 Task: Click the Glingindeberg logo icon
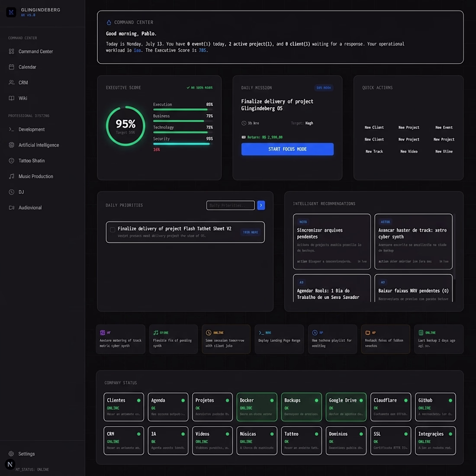[x=11, y=12]
